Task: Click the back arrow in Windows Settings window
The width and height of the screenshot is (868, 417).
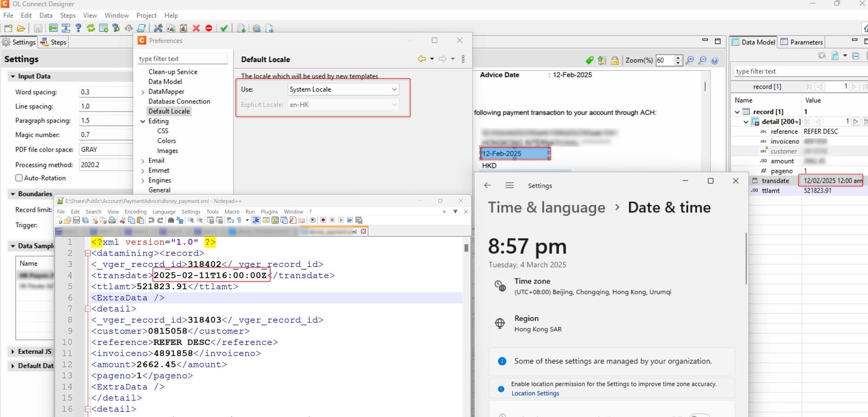Action: pos(487,185)
